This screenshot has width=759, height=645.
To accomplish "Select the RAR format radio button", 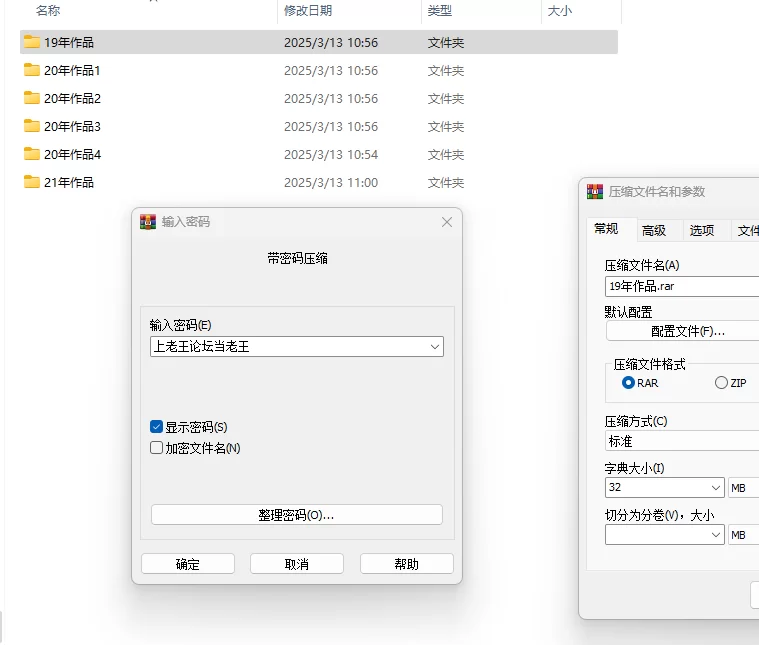I will click(x=628, y=383).
